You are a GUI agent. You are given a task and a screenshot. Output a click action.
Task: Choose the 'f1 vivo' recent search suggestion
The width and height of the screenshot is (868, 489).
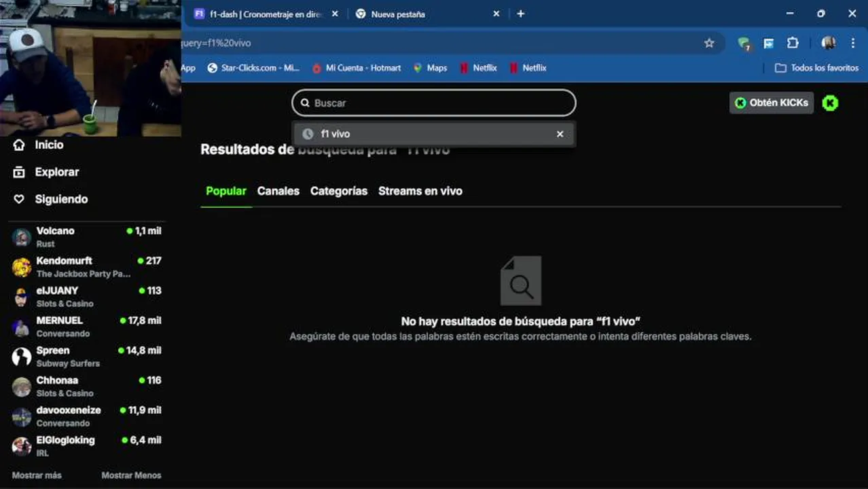[434, 134]
